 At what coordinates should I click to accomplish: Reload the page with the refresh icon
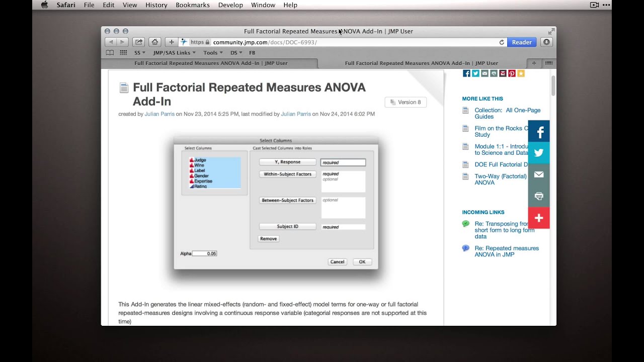(x=502, y=42)
